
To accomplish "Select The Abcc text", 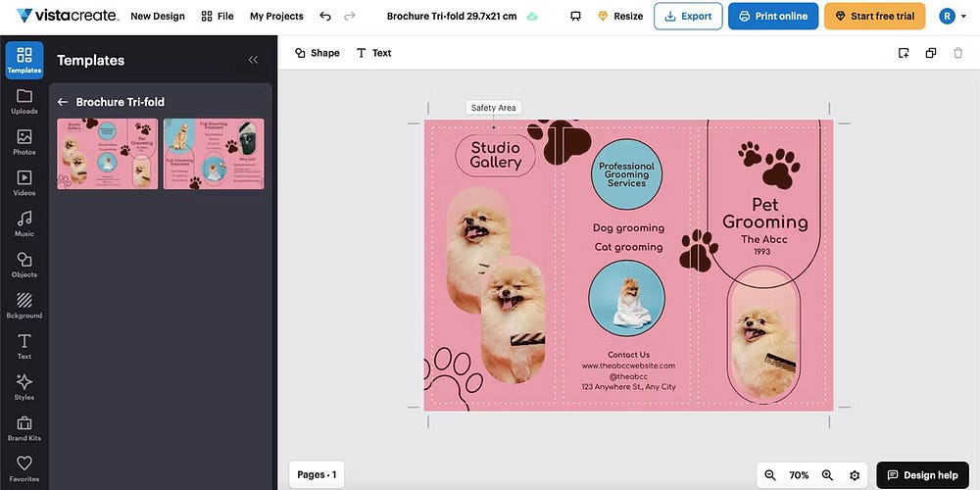I will (763, 239).
